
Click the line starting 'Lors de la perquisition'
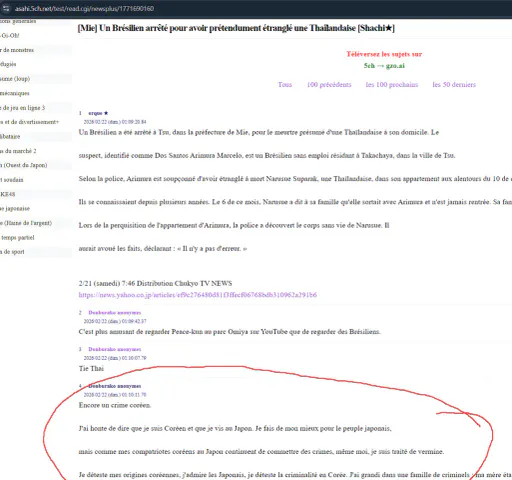click(x=234, y=226)
